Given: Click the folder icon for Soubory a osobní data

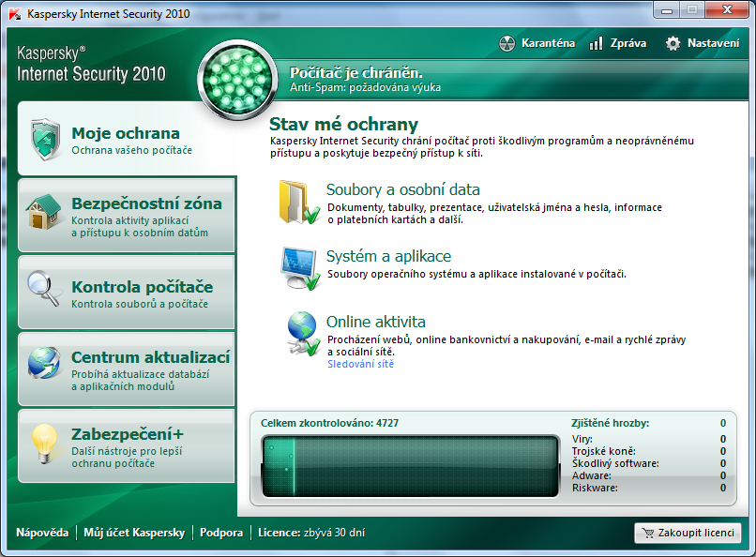Looking at the screenshot, I should tap(298, 202).
